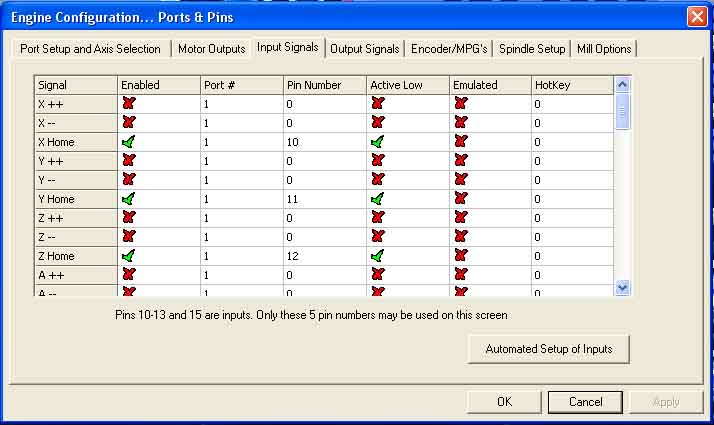Click the signal list scrollbar thumb
The height and width of the screenshot is (425, 714).
[x=622, y=111]
